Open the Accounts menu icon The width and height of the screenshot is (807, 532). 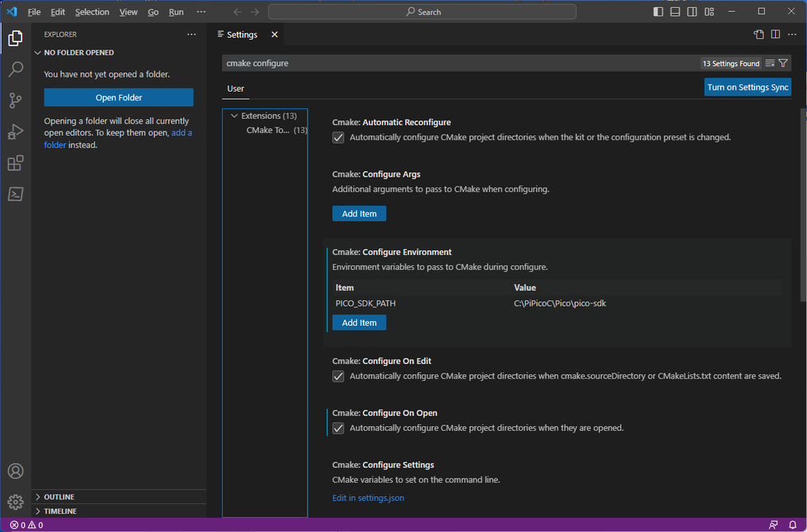click(15, 471)
